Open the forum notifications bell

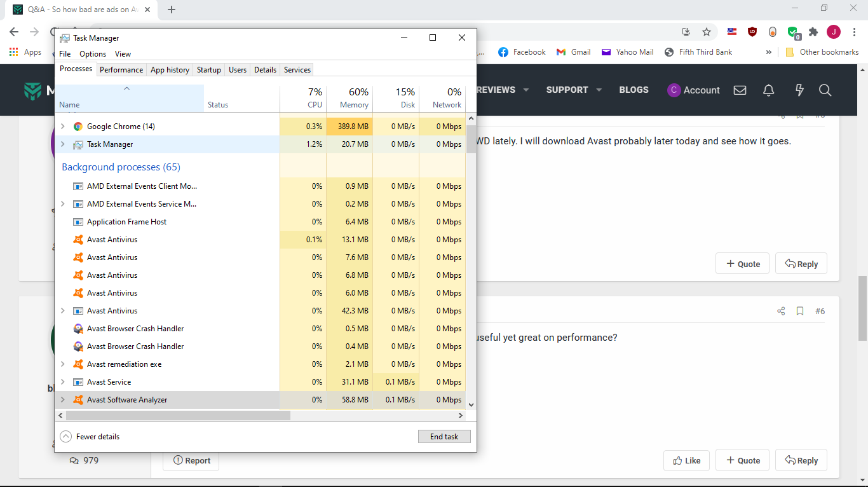[x=769, y=90]
